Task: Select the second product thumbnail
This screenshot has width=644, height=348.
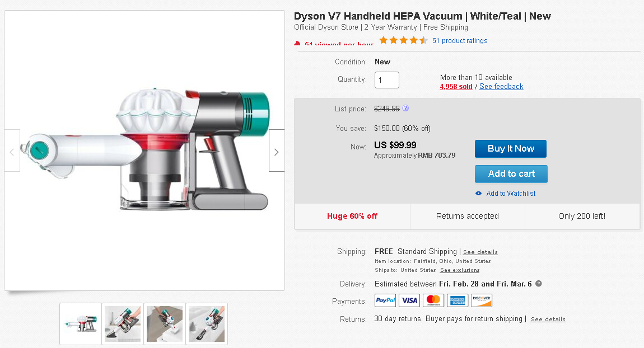Action: 123,324
